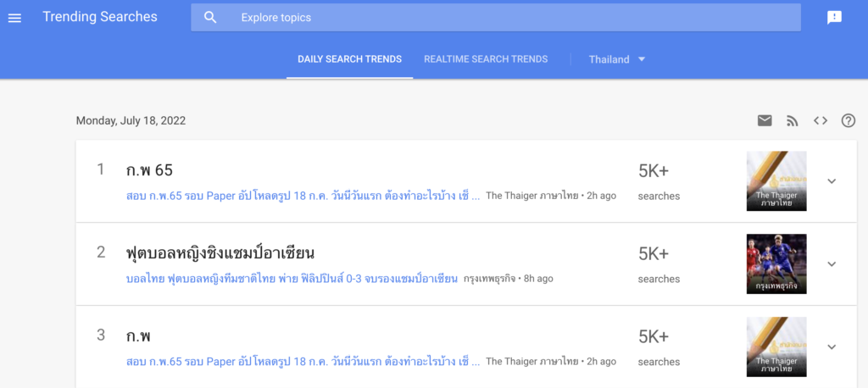The width and height of the screenshot is (868, 388).
Task: Expand trend row 2 ฟุตบอลหญิงชิงแชมป์อาเซียน
Action: pyautogui.click(x=832, y=264)
